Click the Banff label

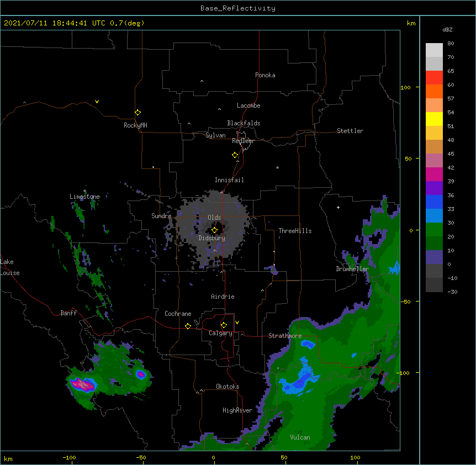tap(68, 313)
